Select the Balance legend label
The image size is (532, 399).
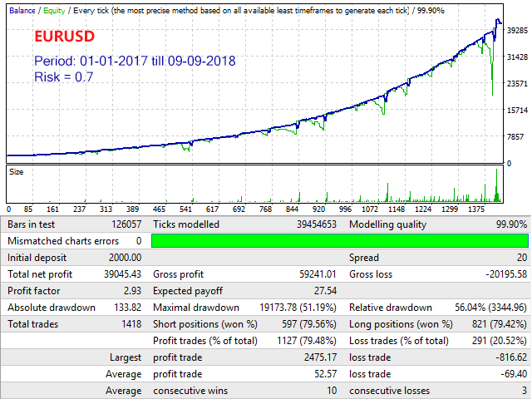click(22, 11)
